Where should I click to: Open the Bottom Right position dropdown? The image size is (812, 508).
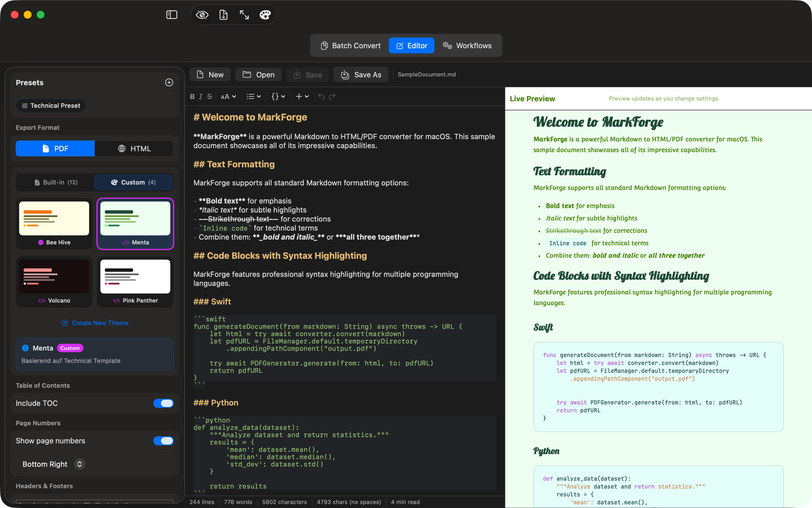[54, 464]
